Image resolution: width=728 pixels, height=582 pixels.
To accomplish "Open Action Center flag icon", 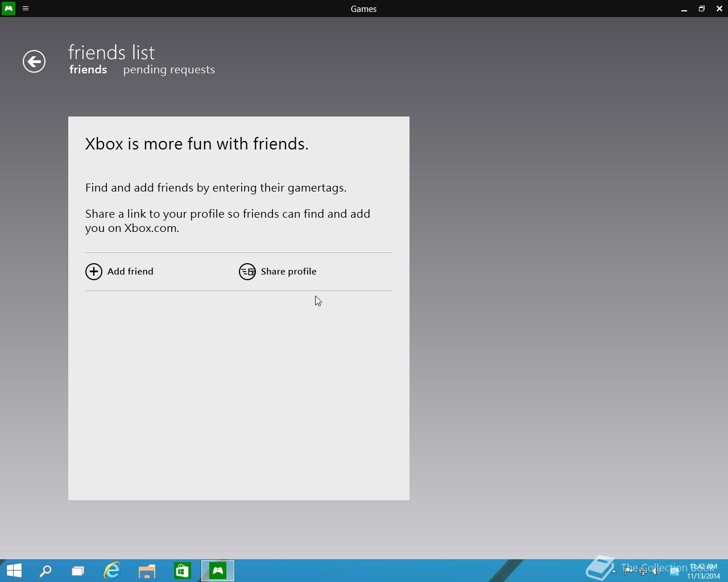I will 628,571.
